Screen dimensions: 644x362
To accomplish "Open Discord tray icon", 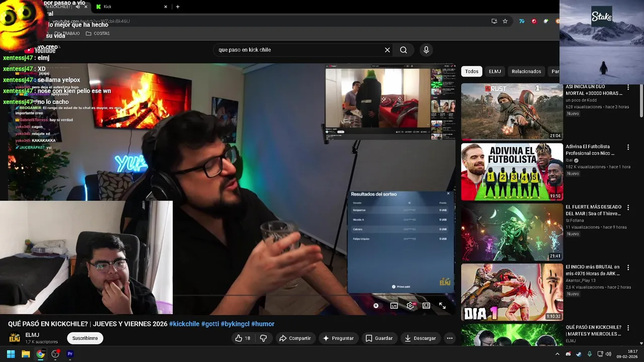I will (x=568, y=354).
